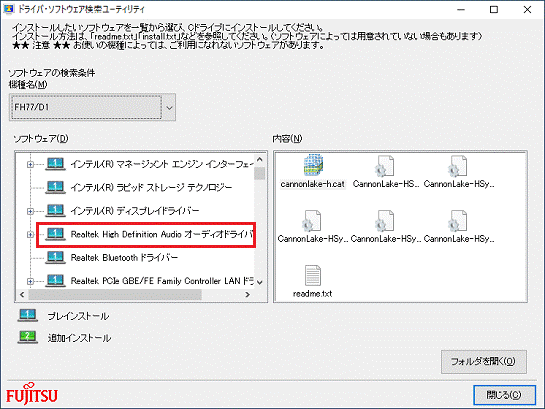The image size is (545, 409).
Task: Maximize the utility window
Action: [x=494, y=9]
